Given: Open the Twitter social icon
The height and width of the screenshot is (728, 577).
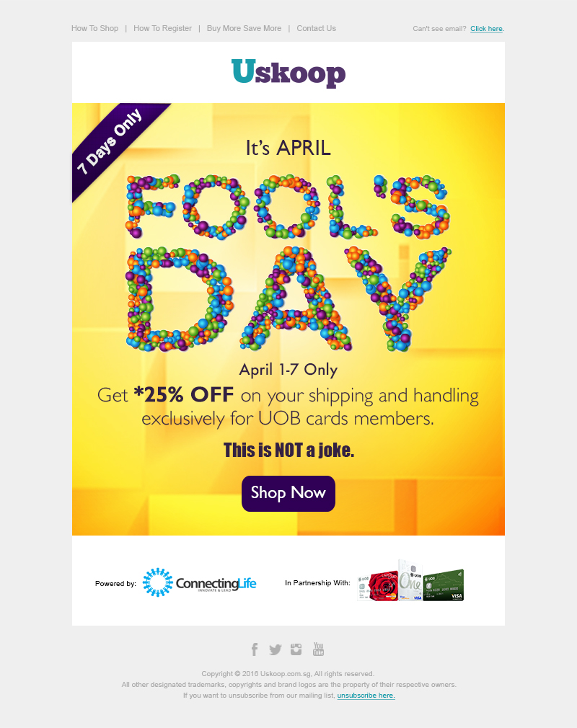Looking at the screenshot, I should pyautogui.click(x=275, y=649).
